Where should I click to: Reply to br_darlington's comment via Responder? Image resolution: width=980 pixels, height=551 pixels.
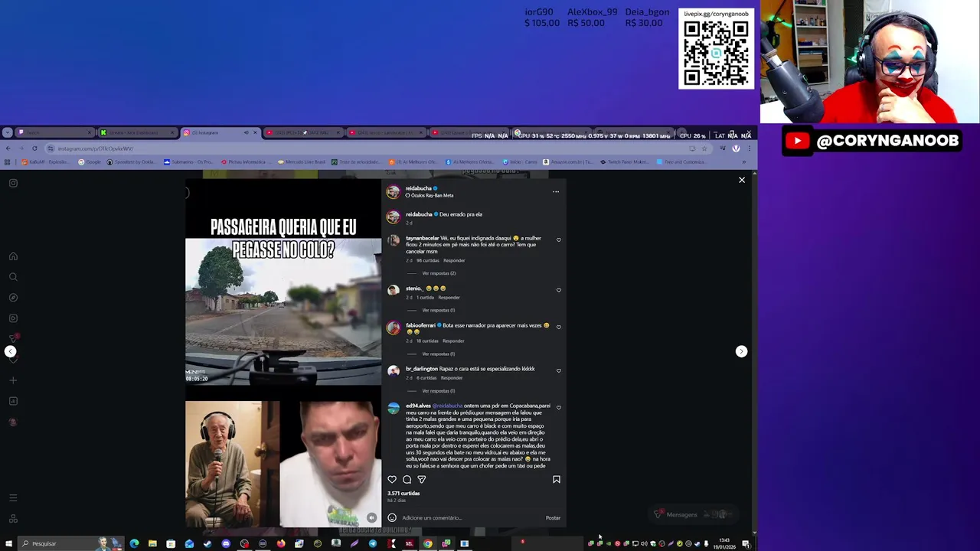(x=452, y=377)
